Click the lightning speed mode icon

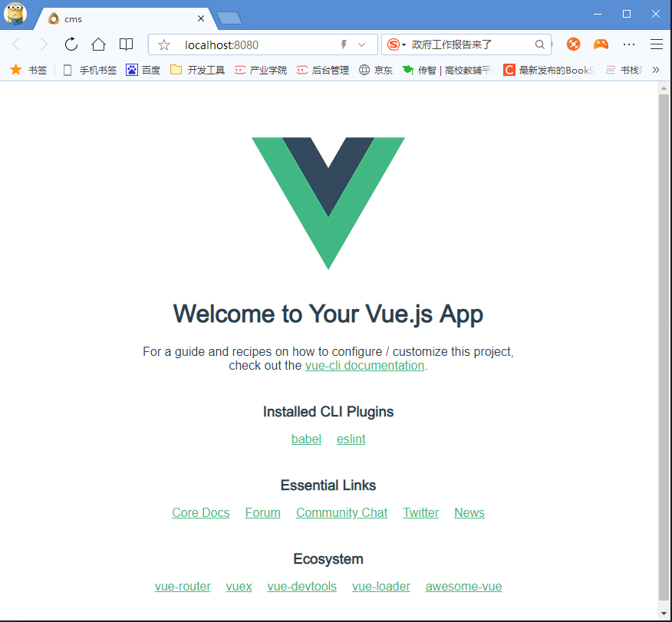click(344, 44)
